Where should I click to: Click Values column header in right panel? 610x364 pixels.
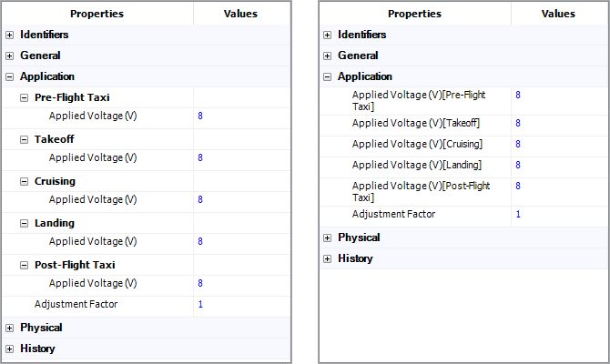tap(558, 14)
